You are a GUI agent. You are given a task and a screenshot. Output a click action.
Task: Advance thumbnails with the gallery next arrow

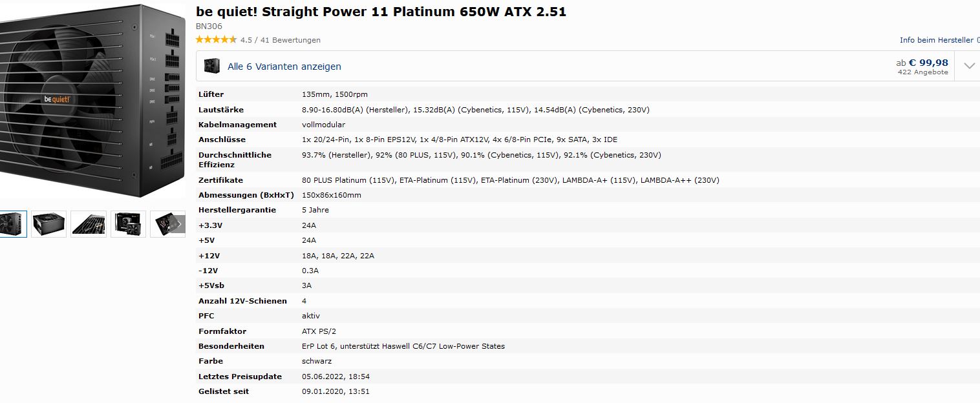pyautogui.click(x=179, y=224)
